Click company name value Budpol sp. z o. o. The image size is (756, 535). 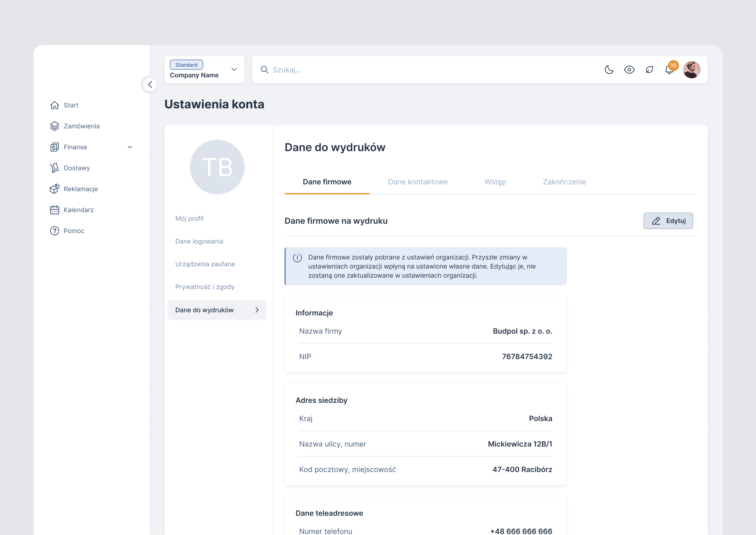pyautogui.click(x=522, y=331)
